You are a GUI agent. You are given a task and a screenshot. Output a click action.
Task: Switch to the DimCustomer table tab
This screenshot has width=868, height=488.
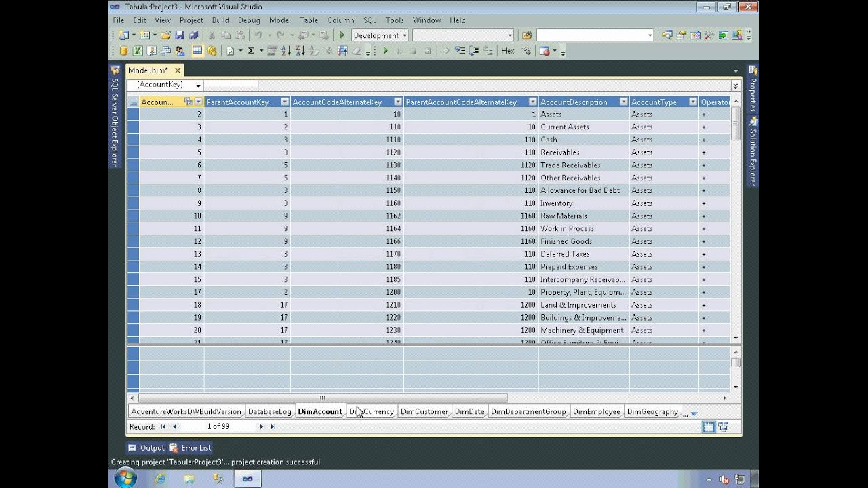(x=425, y=411)
